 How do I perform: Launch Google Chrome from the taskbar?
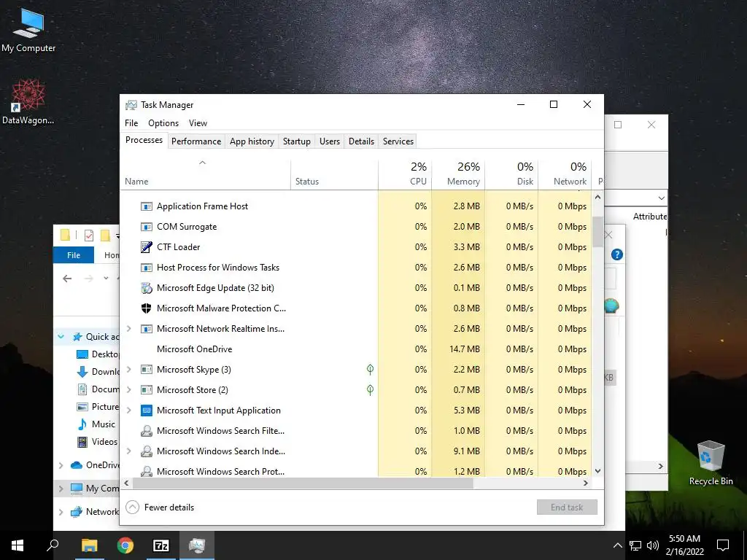(x=125, y=545)
